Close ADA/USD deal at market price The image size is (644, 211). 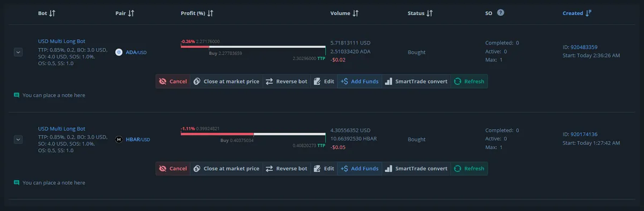tap(226, 81)
